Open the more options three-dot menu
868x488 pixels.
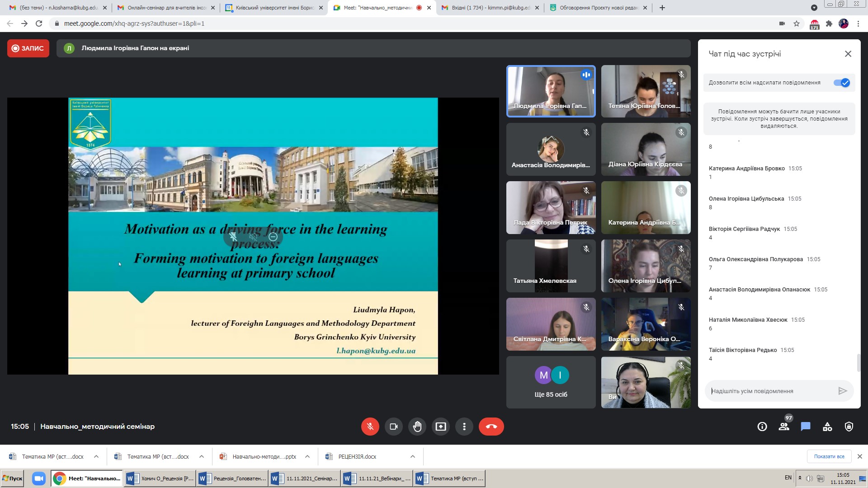point(464,427)
